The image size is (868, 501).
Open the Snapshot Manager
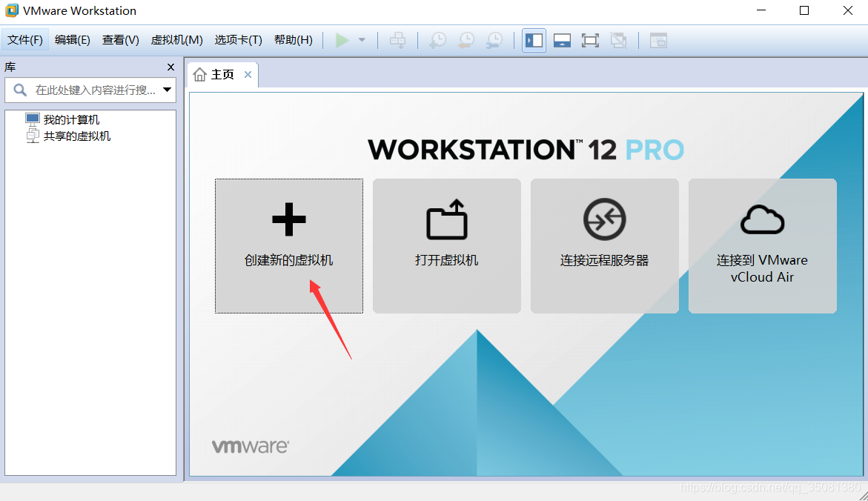coord(494,40)
